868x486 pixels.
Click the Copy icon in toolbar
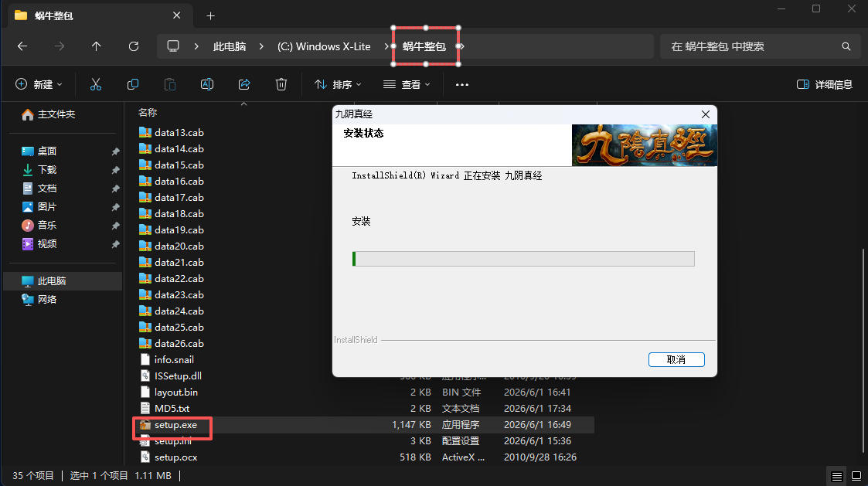pyautogui.click(x=133, y=84)
